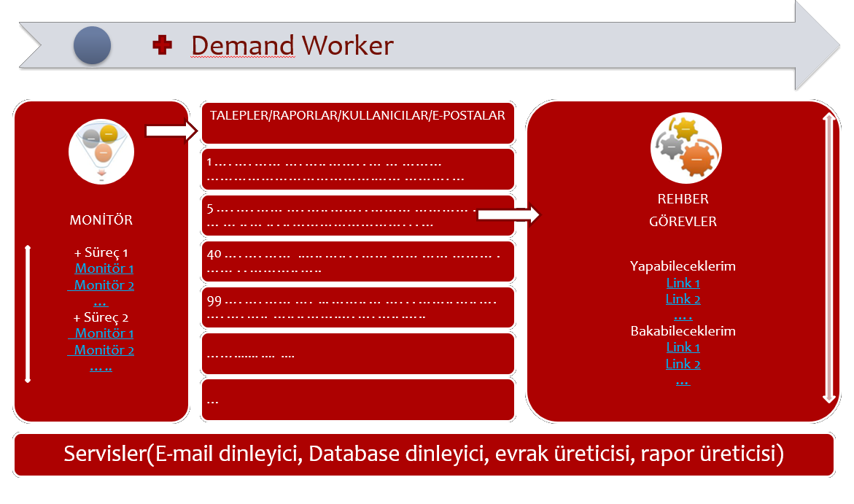Expand the Süreç 2 process group

tap(101, 317)
